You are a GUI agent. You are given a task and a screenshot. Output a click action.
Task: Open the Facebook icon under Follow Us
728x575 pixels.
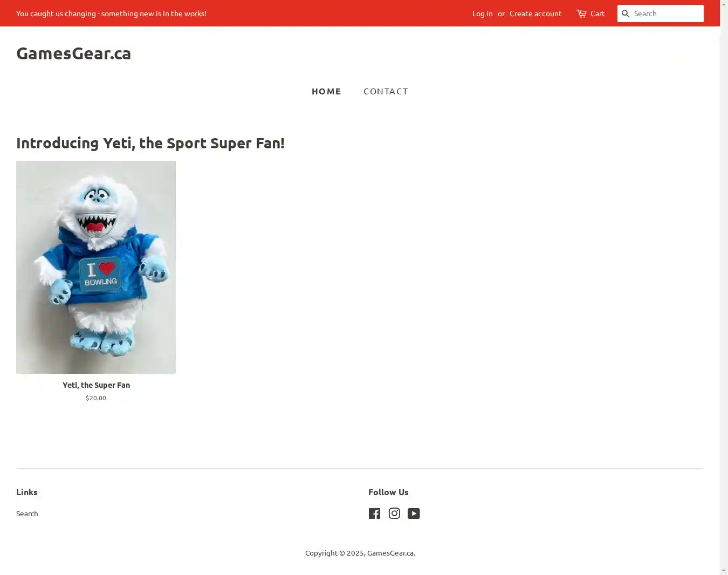pos(374,514)
